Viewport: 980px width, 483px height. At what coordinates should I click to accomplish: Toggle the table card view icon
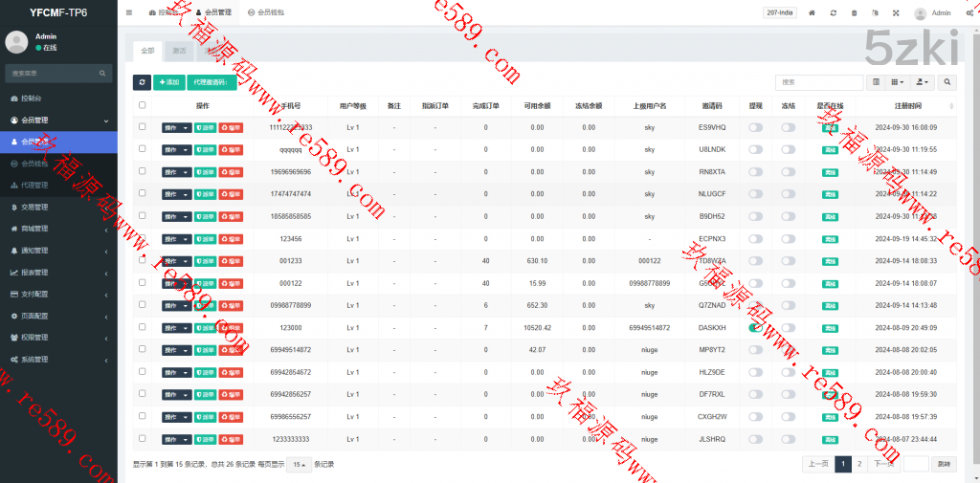pyautogui.click(x=876, y=83)
